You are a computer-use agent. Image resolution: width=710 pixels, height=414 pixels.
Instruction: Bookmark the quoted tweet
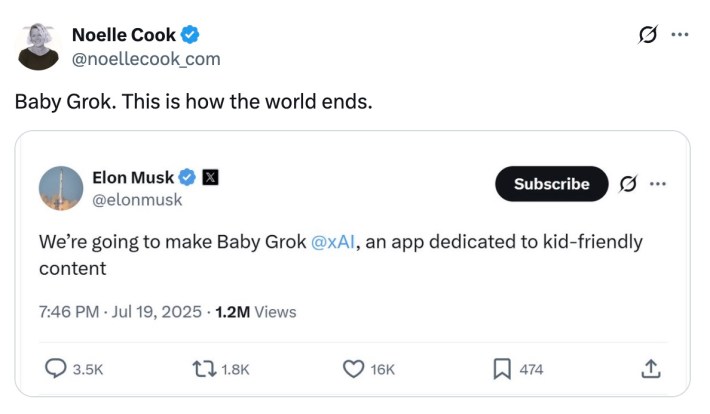click(502, 369)
